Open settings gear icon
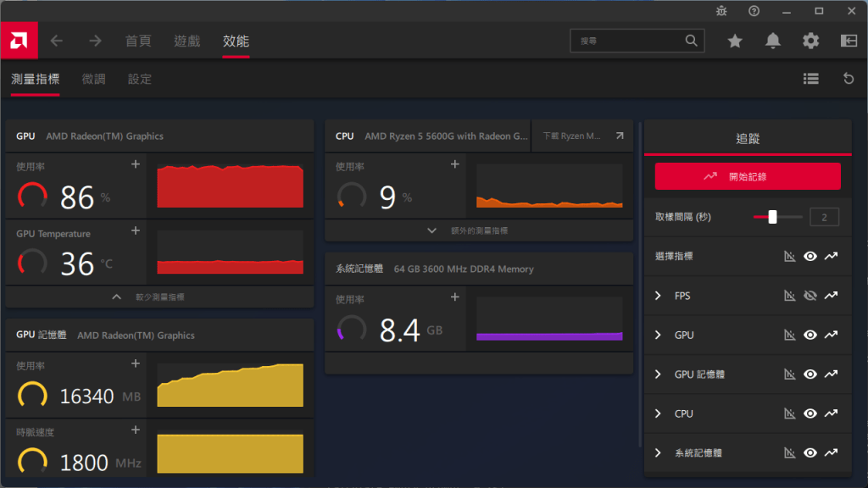868x488 pixels. point(811,41)
